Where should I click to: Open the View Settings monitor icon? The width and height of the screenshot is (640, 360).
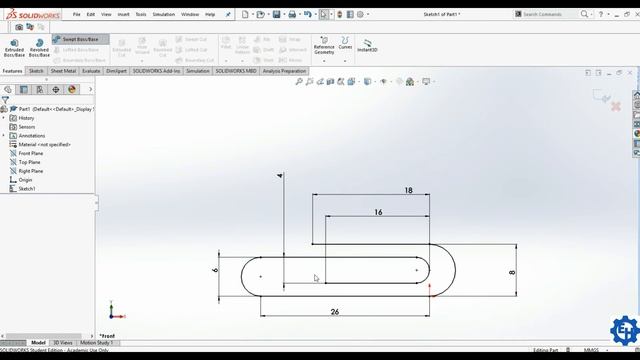[426, 82]
